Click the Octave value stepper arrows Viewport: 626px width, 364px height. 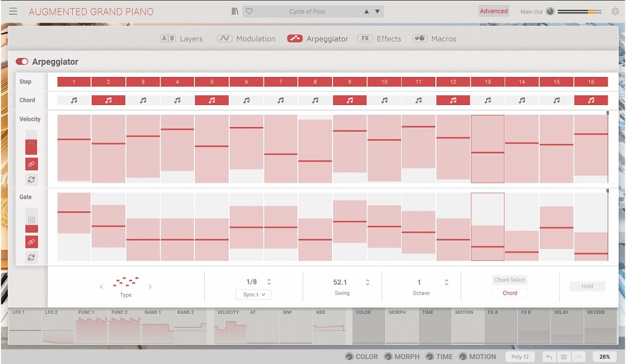pyautogui.click(x=446, y=282)
